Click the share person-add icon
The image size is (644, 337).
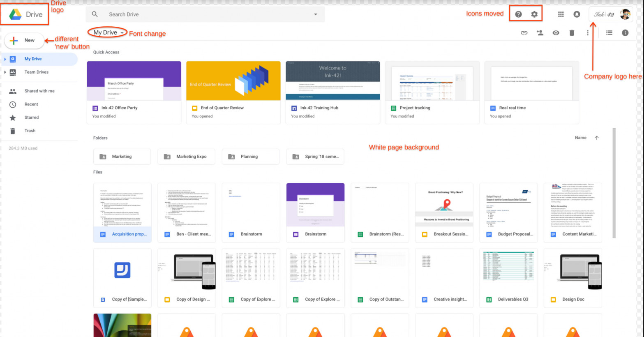[x=540, y=33]
